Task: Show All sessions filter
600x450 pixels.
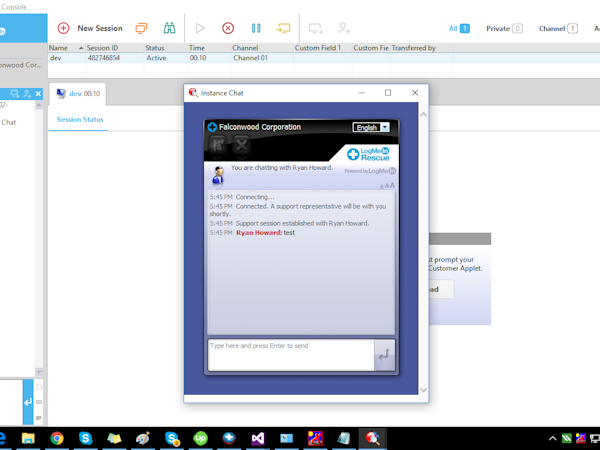Action: click(459, 28)
